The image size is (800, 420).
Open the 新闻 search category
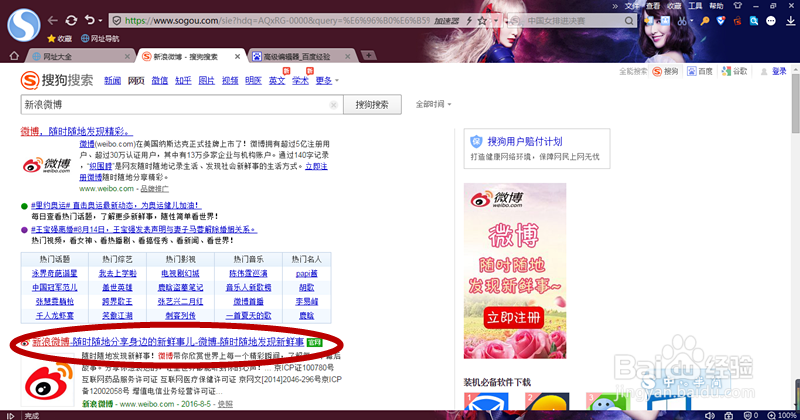coord(112,81)
